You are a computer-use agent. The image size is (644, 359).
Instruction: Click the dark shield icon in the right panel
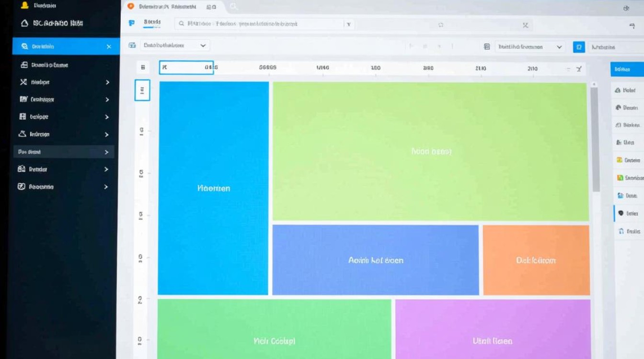[621, 213]
